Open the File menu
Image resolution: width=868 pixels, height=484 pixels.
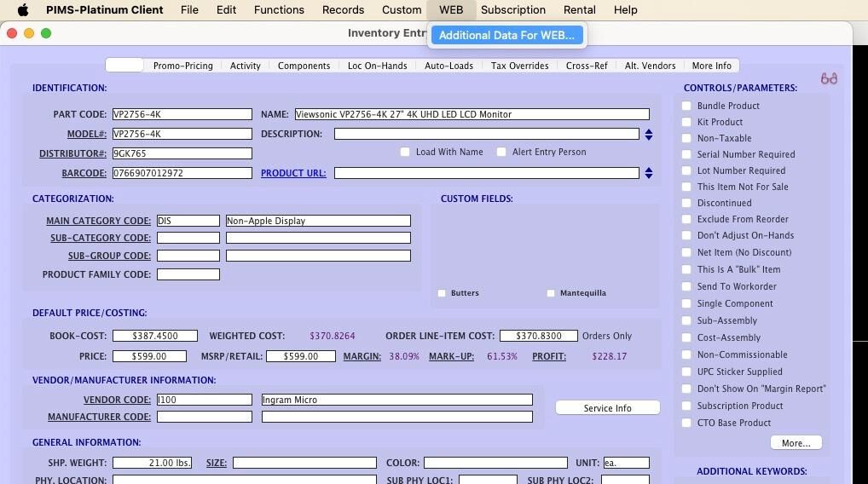189,10
